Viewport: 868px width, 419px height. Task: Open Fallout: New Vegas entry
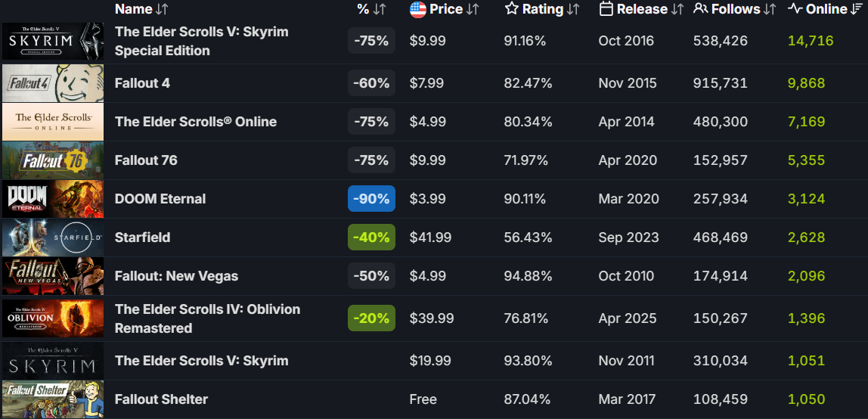click(176, 276)
